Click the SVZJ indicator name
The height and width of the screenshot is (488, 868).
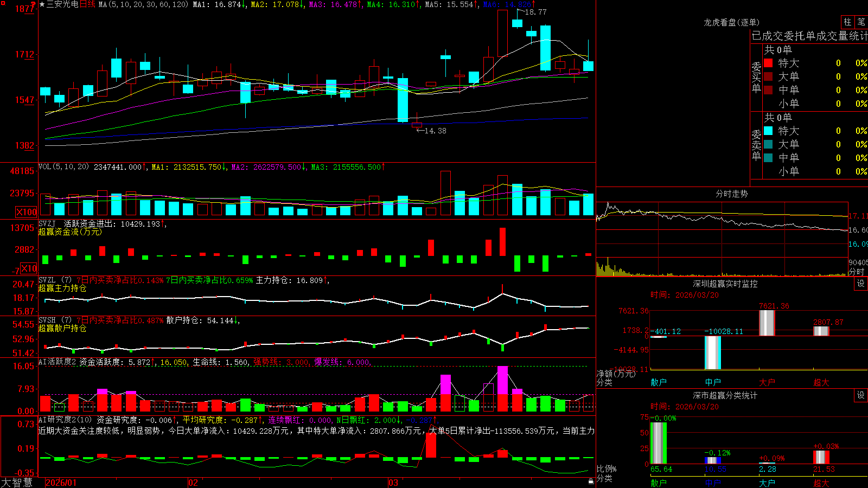47,223
